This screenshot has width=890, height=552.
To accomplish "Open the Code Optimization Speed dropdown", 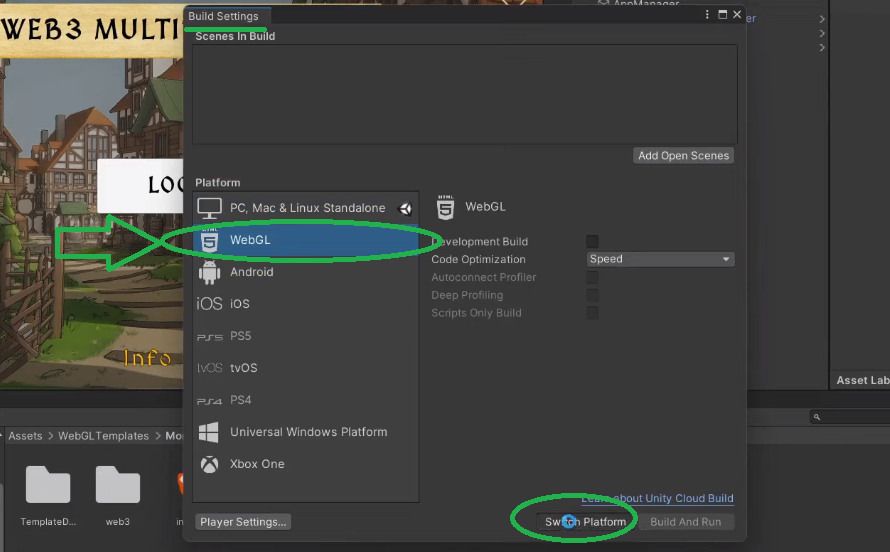I will tap(660, 259).
